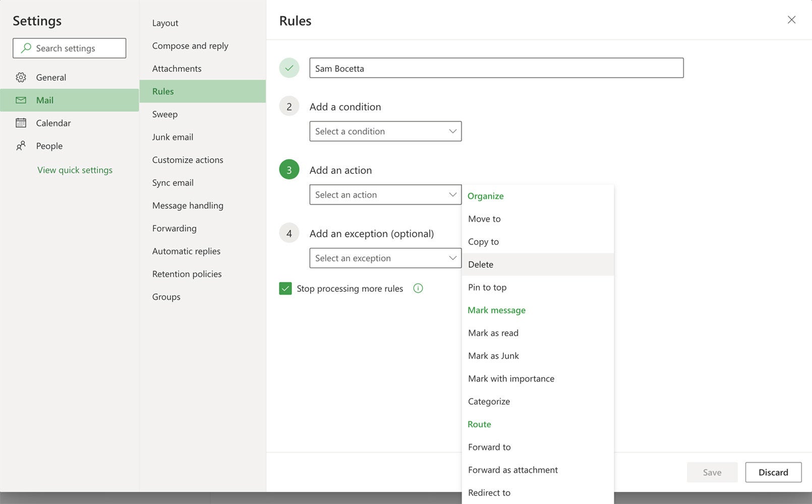Click the search magnifier icon
The width and height of the screenshot is (812, 504).
(x=26, y=48)
